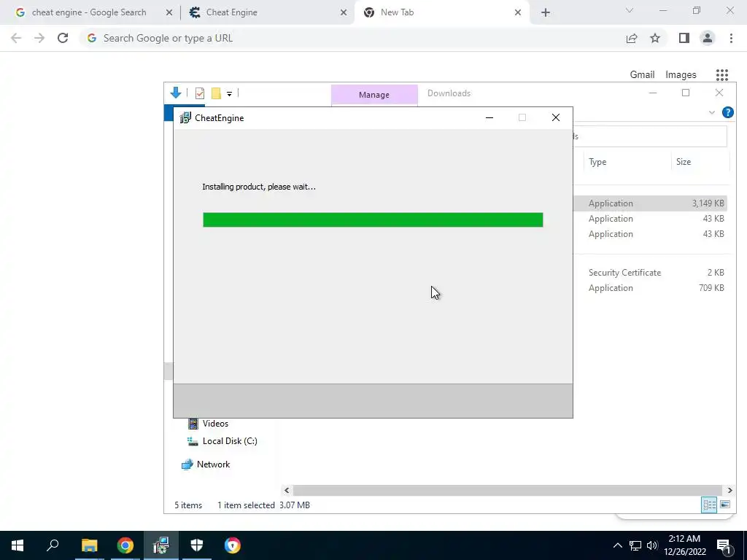Open Chrome tab search chevron

click(630, 10)
